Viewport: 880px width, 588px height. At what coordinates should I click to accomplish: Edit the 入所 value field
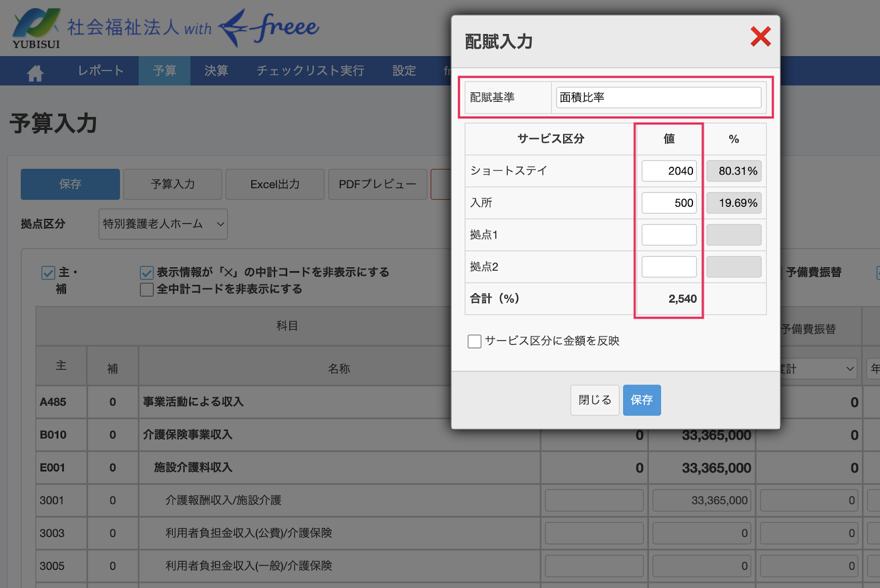coord(669,203)
